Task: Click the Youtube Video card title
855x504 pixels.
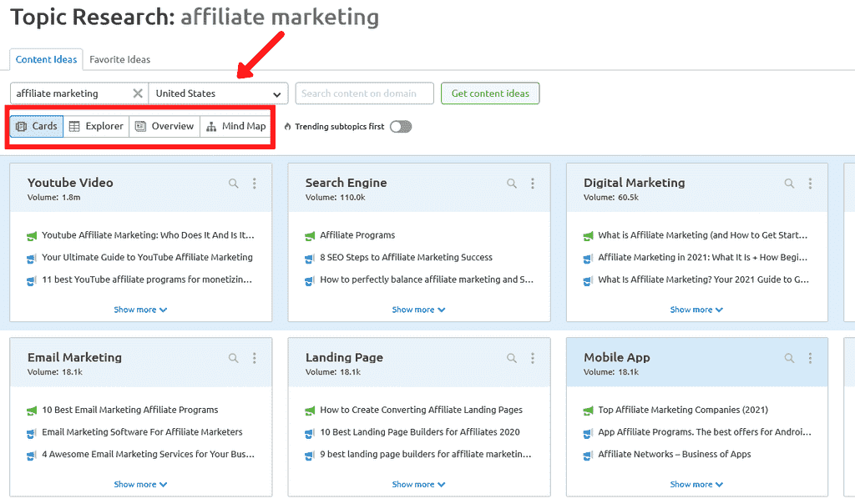Action: click(70, 183)
